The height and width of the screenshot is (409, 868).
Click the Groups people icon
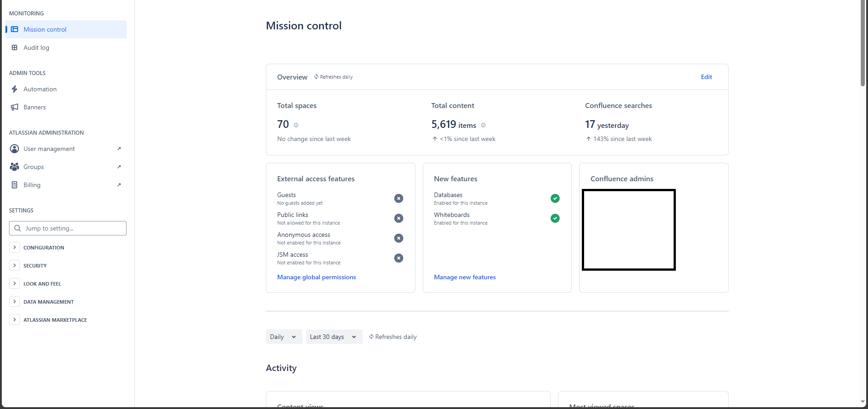tap(14, 167)
